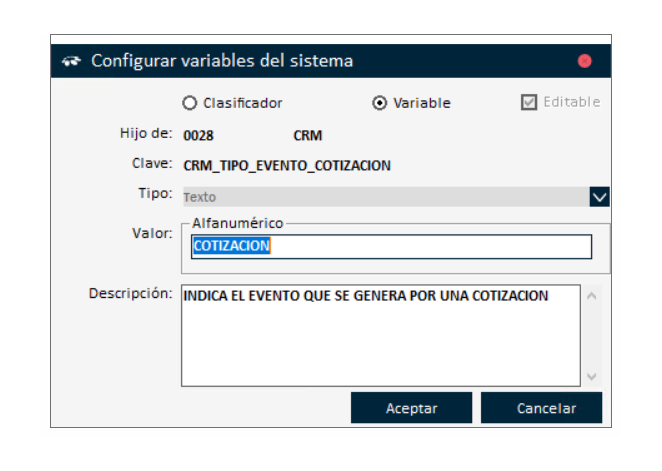Select the Clasificador radio option

pos(189,103)
